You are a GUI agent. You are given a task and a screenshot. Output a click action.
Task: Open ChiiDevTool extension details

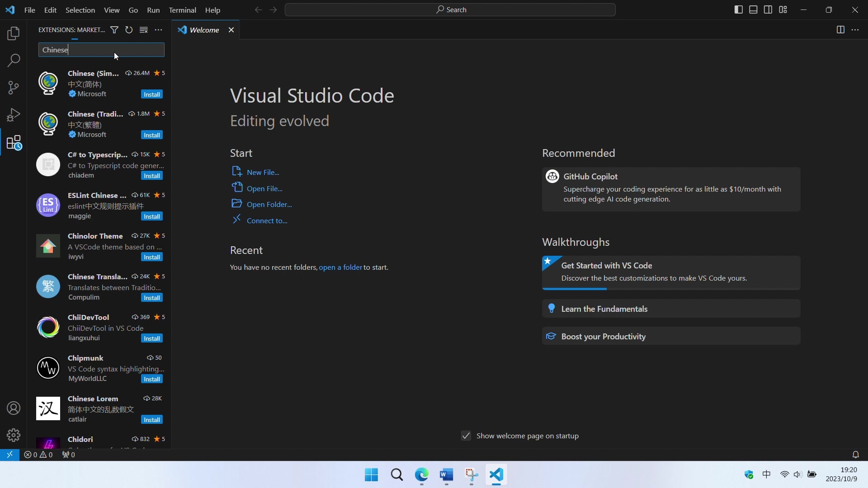99,327
